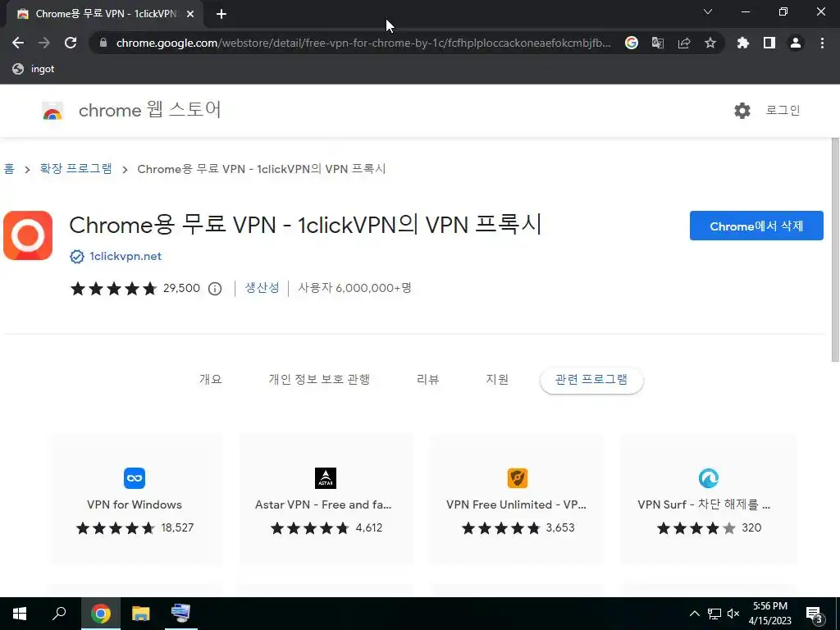This screenshot has width=840, height=630.
Task: Toggle the side panel icon
Action: [769, 43]
